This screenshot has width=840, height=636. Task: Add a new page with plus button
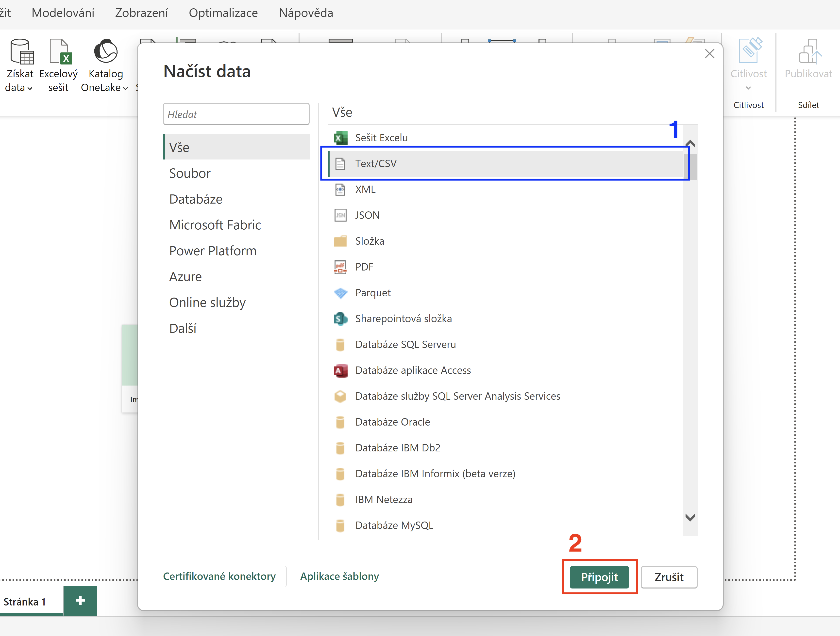80,601
